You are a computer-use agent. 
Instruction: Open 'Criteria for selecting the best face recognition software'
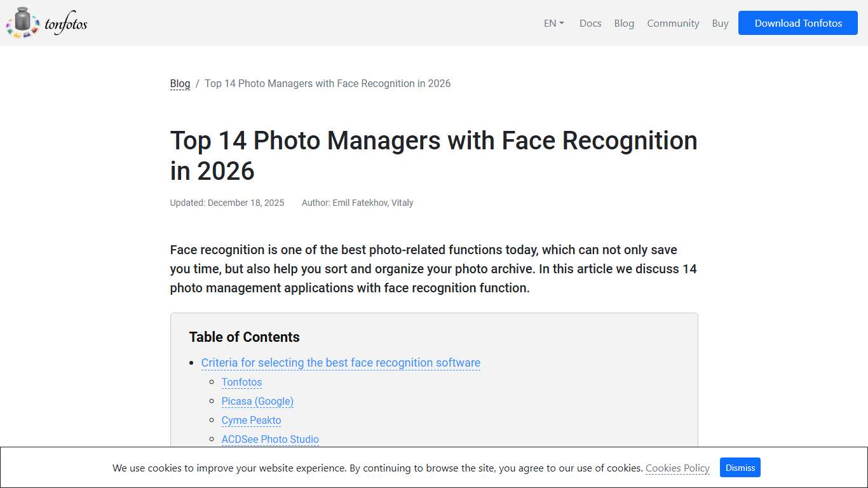click(341, 362)
